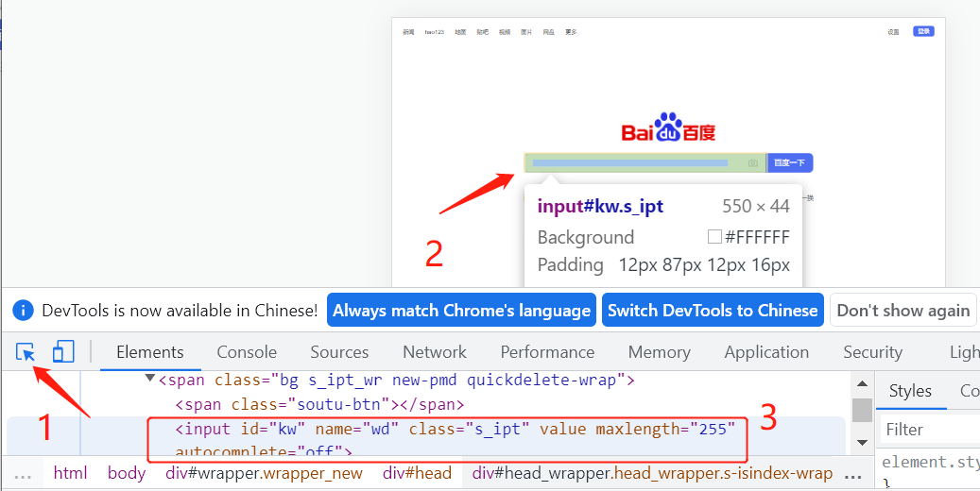This screenshot has width=980, height=491.
Task: Click Switch DevTools to Chinese button
Action: [x=713, y=310]
